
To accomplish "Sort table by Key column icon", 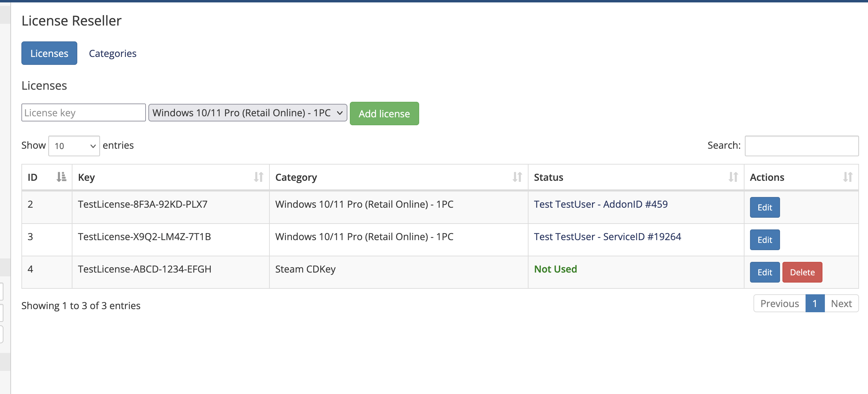I will point(258,177).
